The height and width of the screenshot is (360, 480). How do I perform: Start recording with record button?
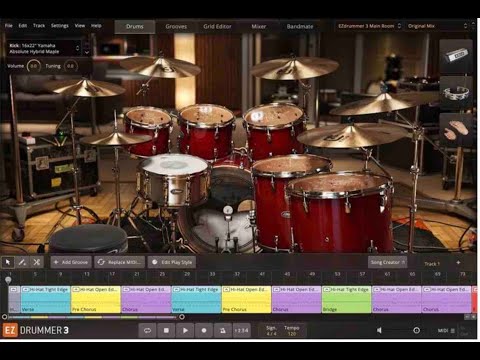pos(204,330)
